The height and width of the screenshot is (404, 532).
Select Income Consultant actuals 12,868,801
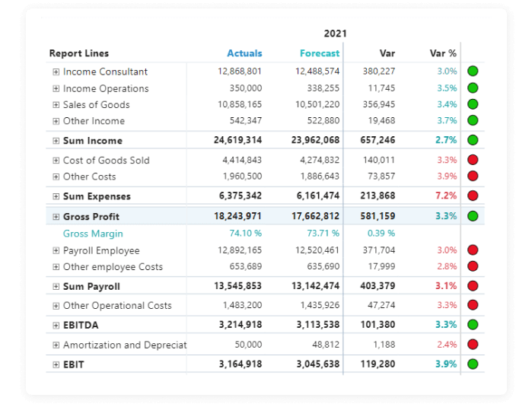(x=240, y=72)
